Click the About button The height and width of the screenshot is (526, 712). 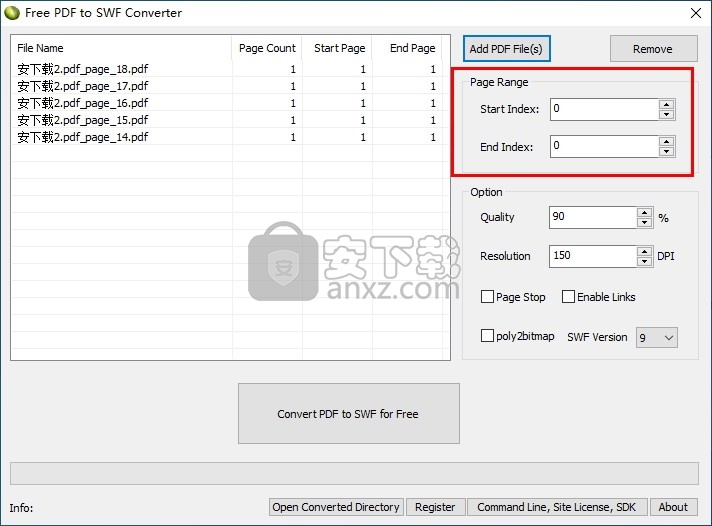(x=673, y=507)
